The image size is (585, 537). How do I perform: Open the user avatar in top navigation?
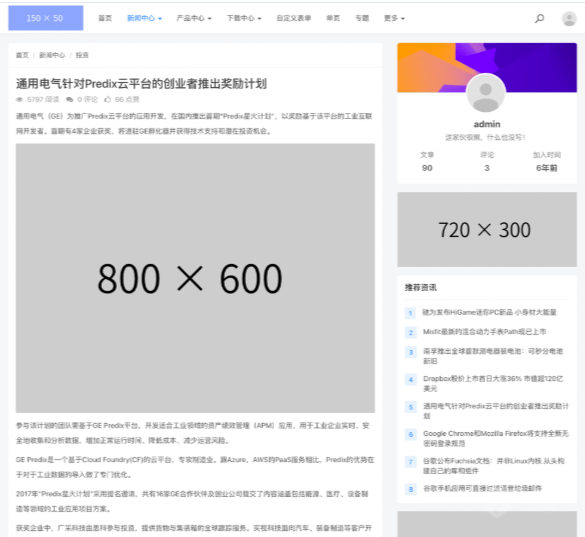(x=569, y=18)
